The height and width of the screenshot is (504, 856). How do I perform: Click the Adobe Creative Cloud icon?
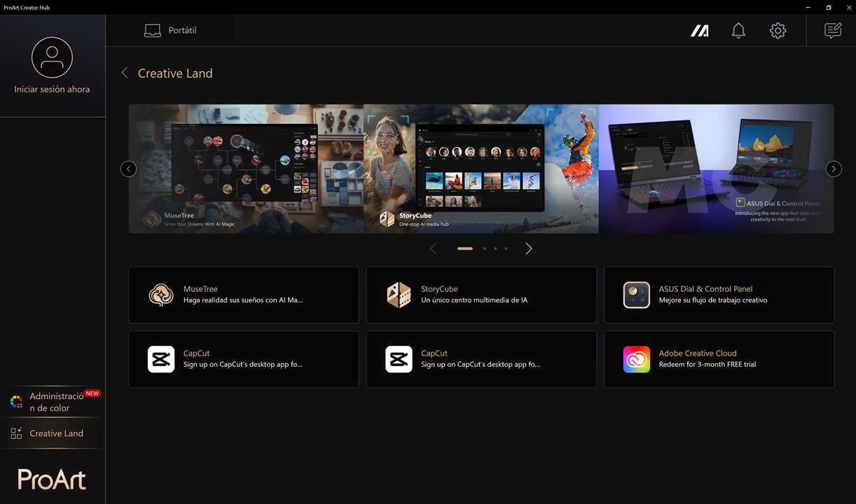[636, 360]
